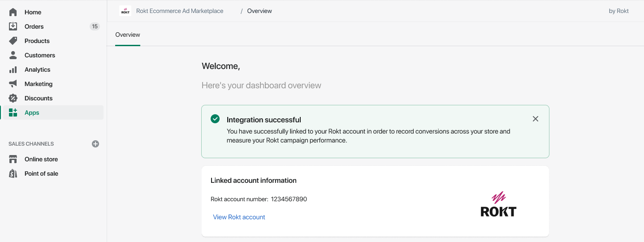Click the Rokt account number 1234567890
Screen dimensions: 644x242
[x=289, y=199]
